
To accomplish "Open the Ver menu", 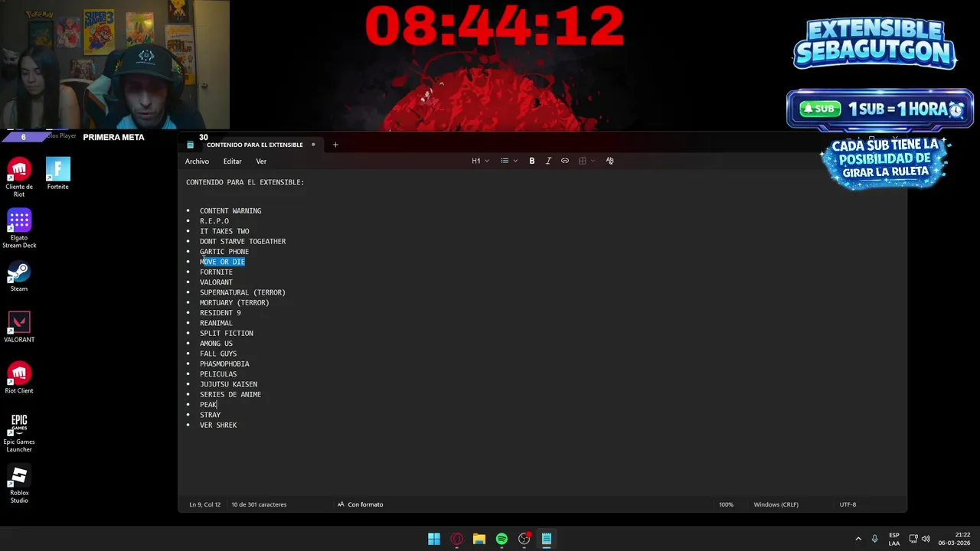I will pyautogui.click(x=261, y=161).
